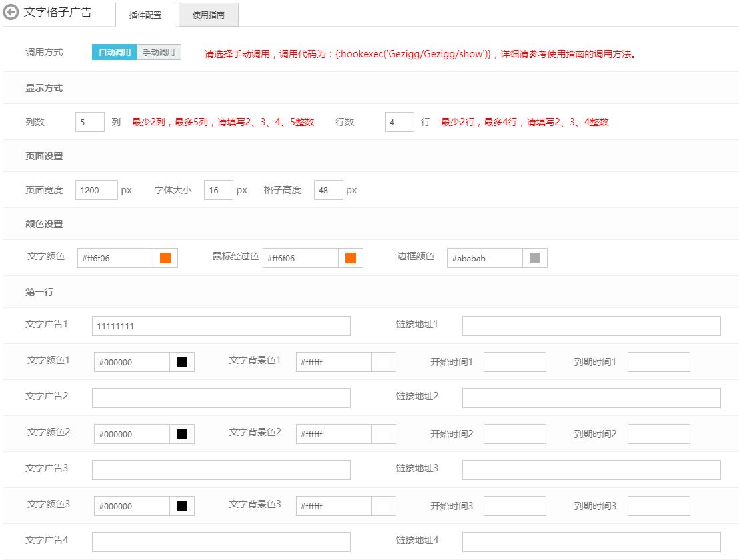Click the black 文字颜色1 color swatch
Screen dimensions: 739x560
click(x=181, y=362)
